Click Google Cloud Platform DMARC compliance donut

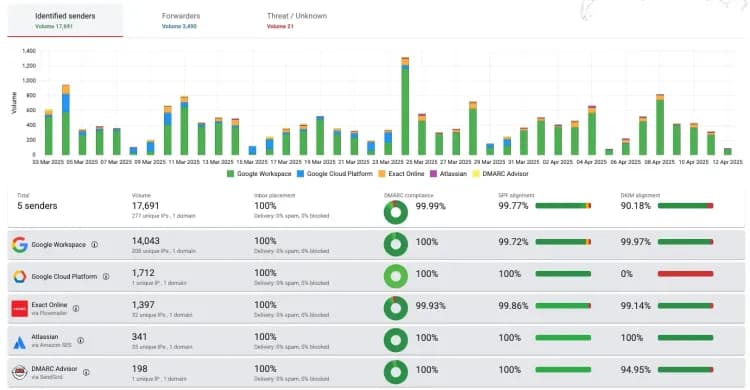[396, 276]
